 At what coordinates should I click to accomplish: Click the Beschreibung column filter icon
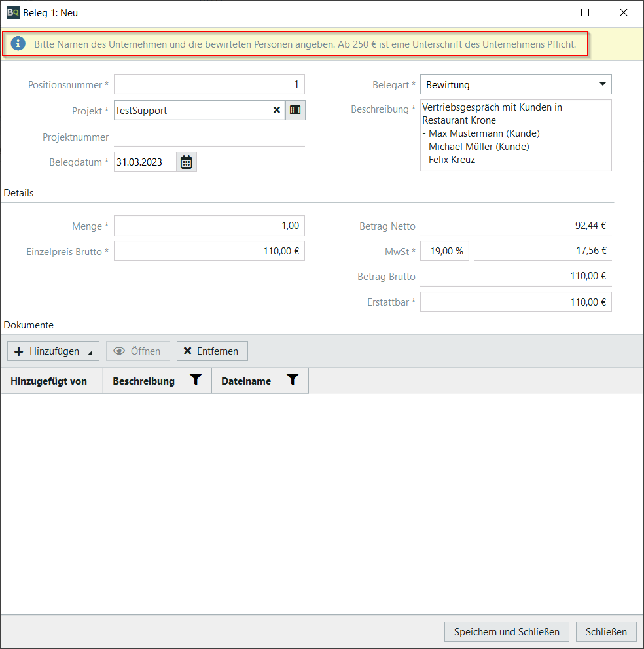pyautogui.click(x=196, y=380)
